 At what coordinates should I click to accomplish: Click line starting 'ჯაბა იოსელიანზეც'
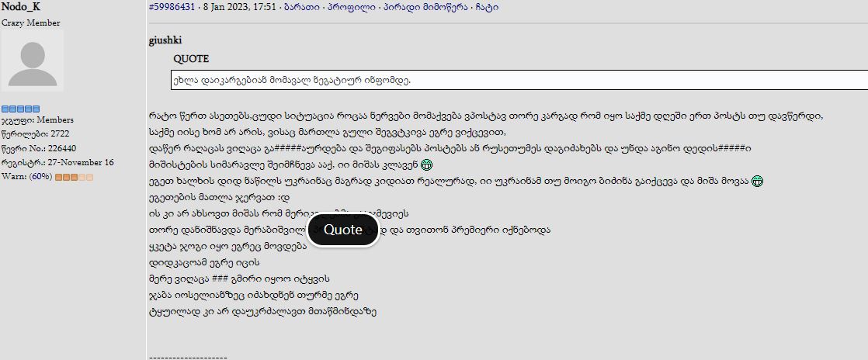(x=254, y=295)
